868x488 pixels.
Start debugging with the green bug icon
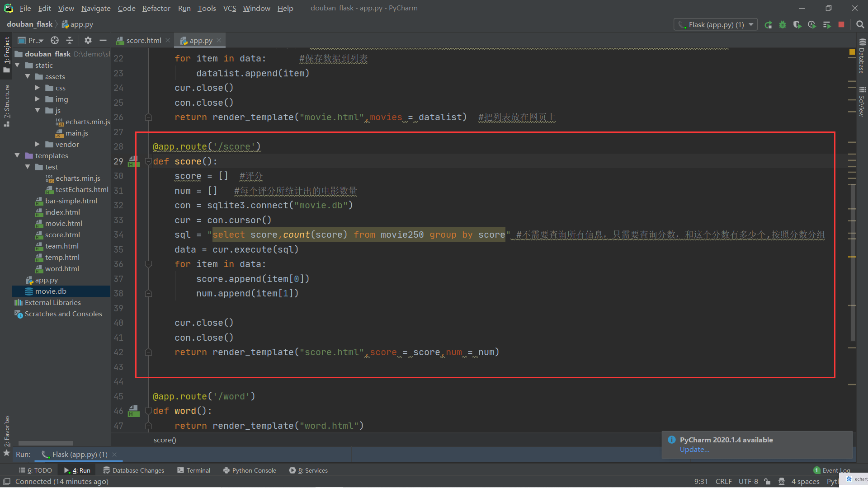click(x=783, y=25)
